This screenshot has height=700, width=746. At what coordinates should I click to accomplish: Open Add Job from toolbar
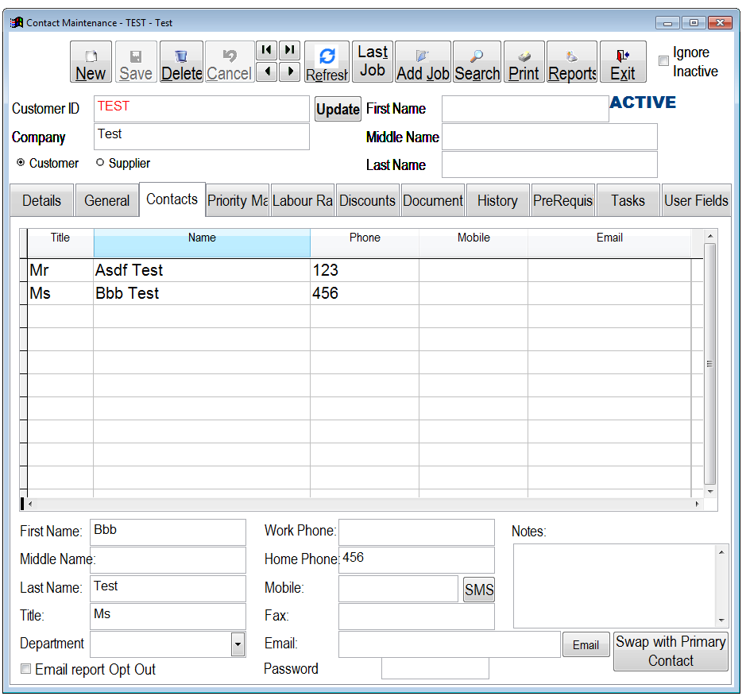[423, 62]
